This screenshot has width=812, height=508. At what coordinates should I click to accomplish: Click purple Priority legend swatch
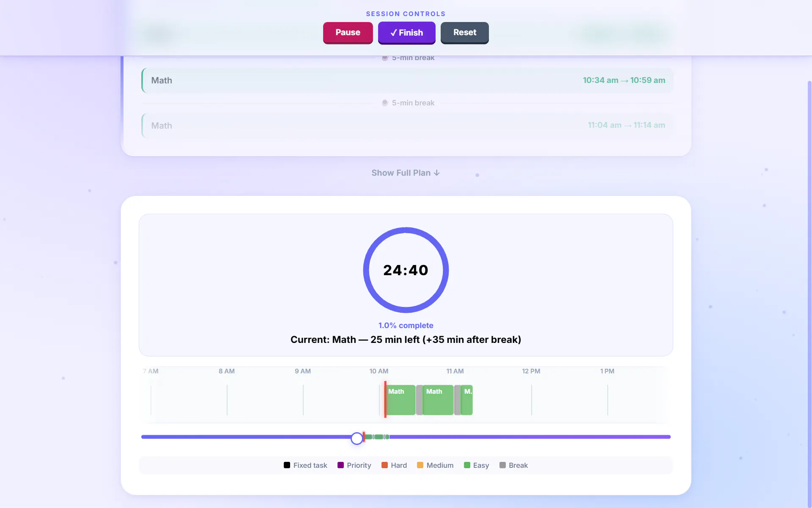pos(340,465)
